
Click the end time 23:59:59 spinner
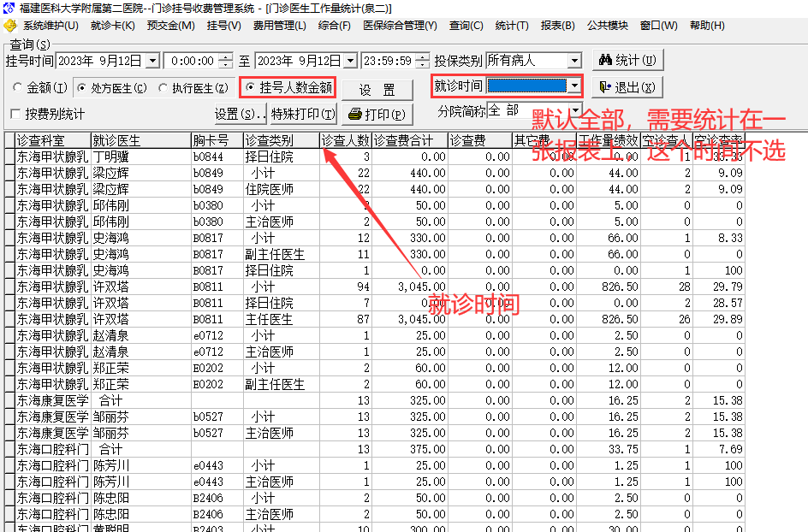423,61
